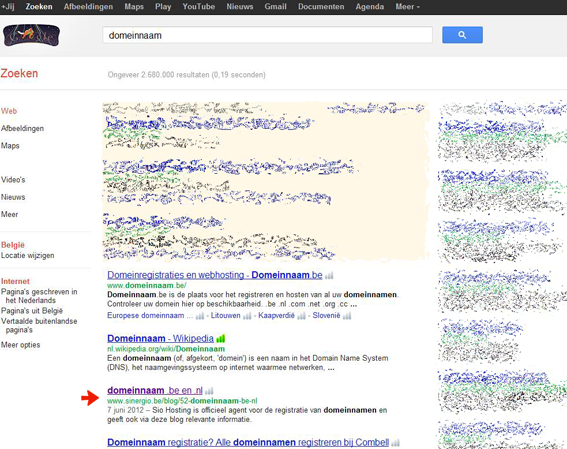Open 'YouTube' in top navigation bar
This screenshot has width=567, height=449.
pyautogui.click(x=199, y=7)
